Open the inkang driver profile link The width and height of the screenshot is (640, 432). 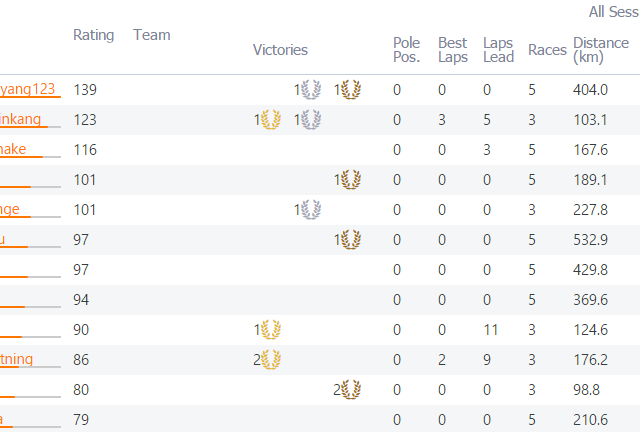[20, 119]
